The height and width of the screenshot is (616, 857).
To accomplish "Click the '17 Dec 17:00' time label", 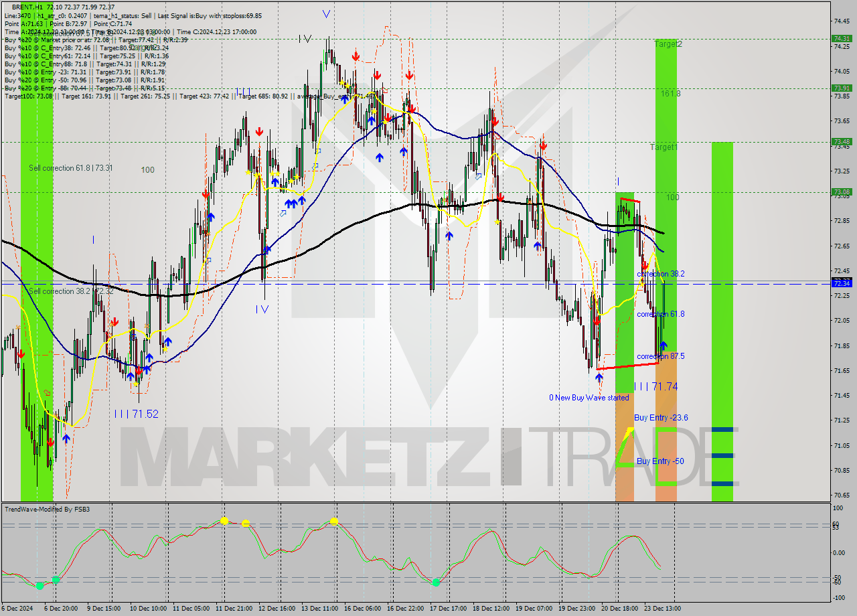I will (448, 609).
